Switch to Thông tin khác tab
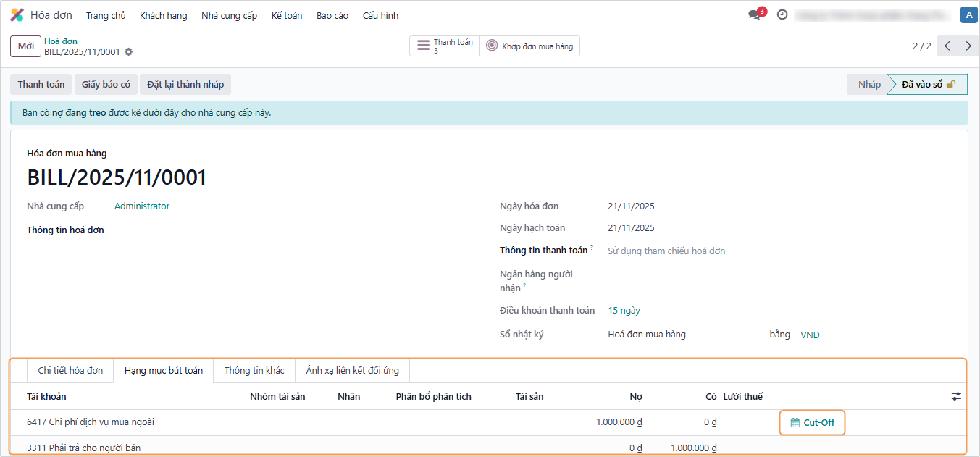This screenshot has height=457, width=980. 254,370
